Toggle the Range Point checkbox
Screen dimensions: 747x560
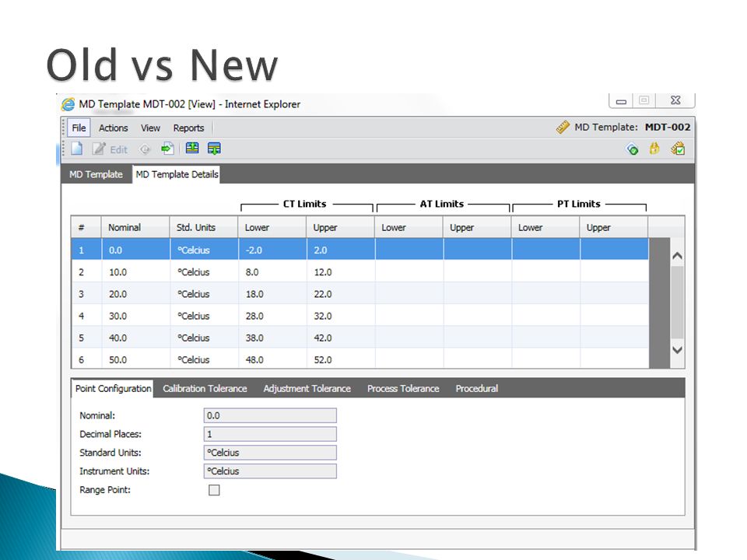coord(214,490)
